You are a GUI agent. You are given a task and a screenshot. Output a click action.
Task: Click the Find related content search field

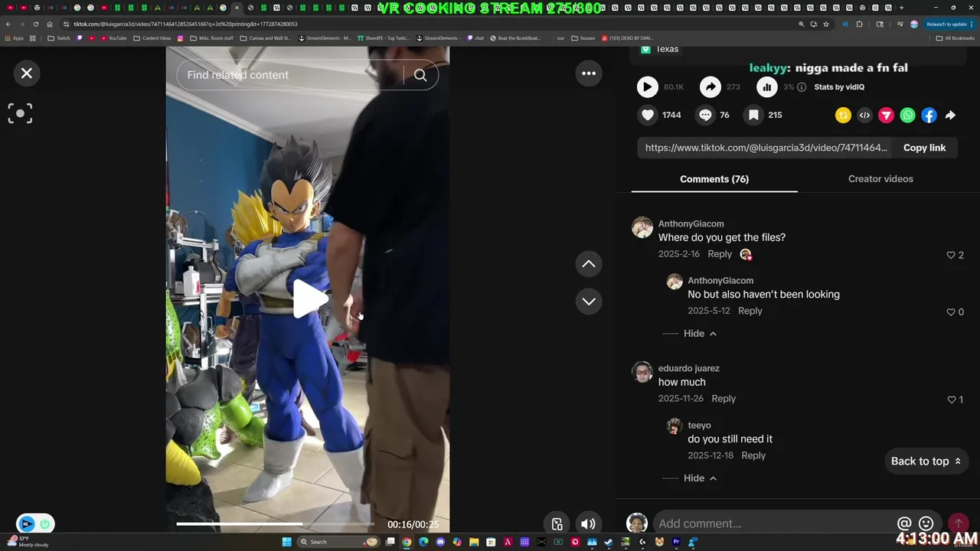pos(291,75)
